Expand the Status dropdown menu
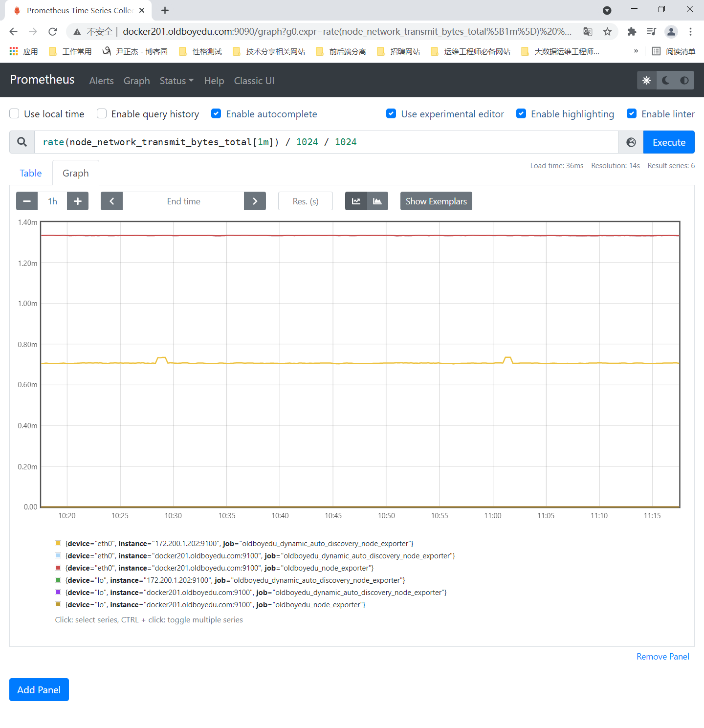Image resolution: width=704 pixels, height=728 pixels. coord(176,81)
